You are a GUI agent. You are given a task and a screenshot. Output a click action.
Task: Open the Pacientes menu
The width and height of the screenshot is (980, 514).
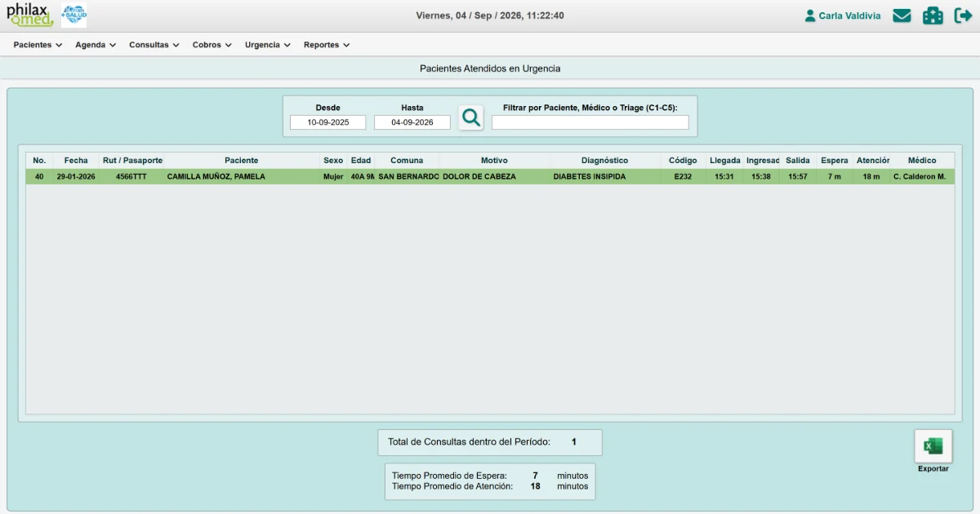coord(38,45)
